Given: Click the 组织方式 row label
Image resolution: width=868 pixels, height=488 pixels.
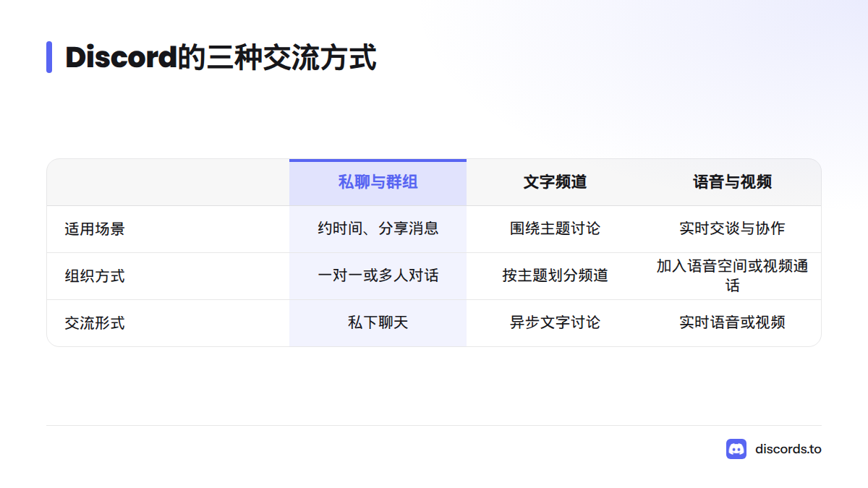Looking at the screenshot, I should point(95,276).
